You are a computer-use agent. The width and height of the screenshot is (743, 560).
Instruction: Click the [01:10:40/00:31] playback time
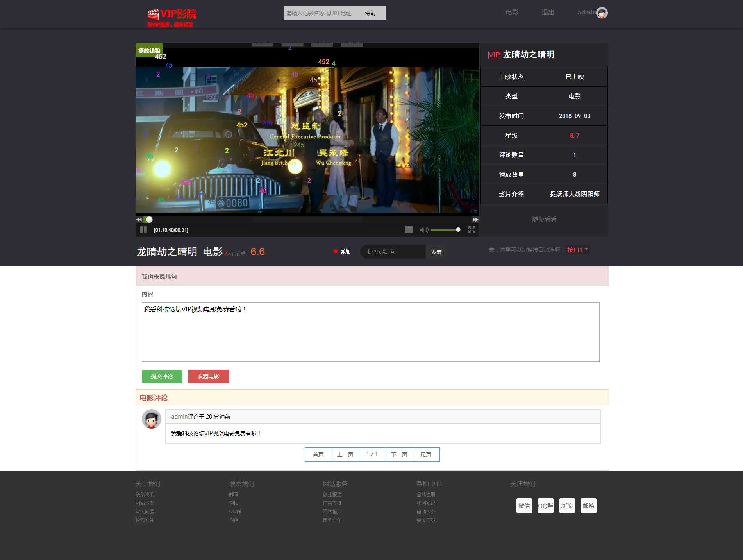pos(171,230)
